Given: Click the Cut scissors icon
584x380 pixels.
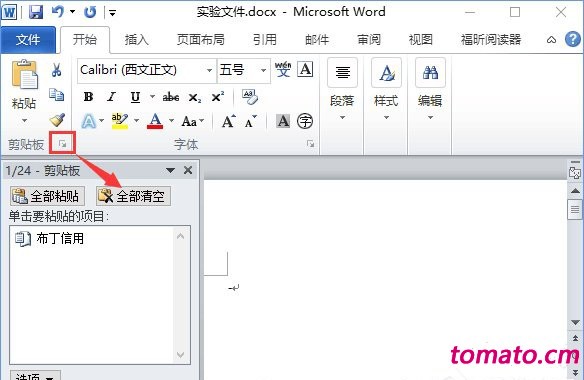Looking at the screenshot, I should (x=56, y=70).
